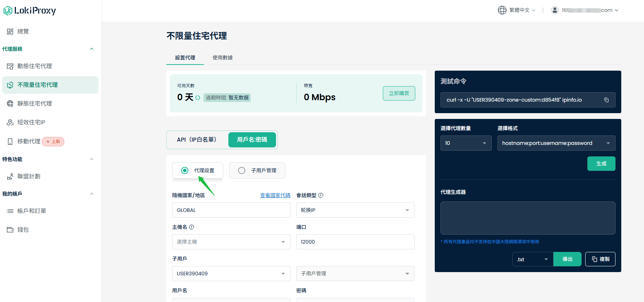Click the 端口 field showing 12000
Viewport: 644px width, 302px height.
point(355,242)
